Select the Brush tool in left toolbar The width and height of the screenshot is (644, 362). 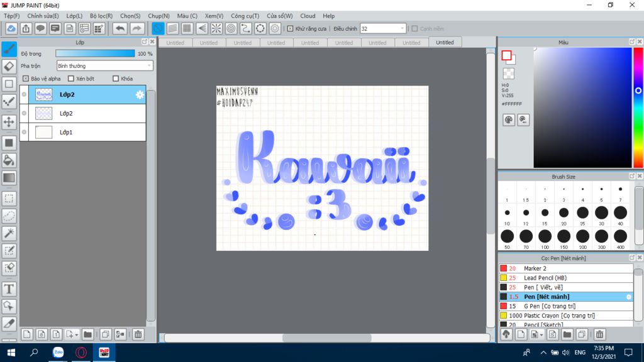[x=9, y=49]
